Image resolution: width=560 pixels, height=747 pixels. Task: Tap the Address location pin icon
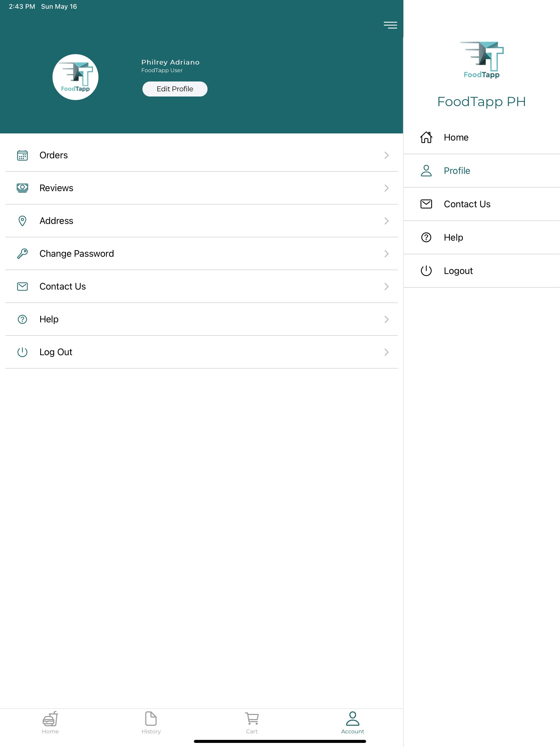tap(22, 221)
